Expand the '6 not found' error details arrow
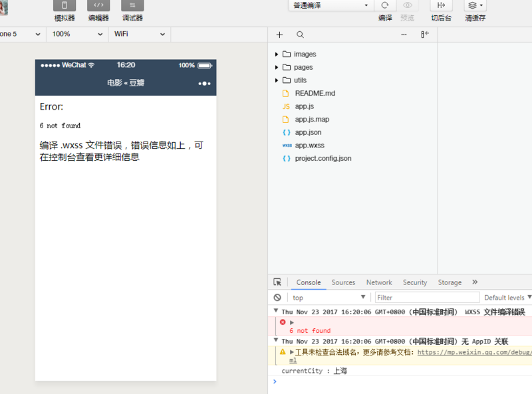Image resolution: width=532 pixels, height=394 pixels. point(292,322)
